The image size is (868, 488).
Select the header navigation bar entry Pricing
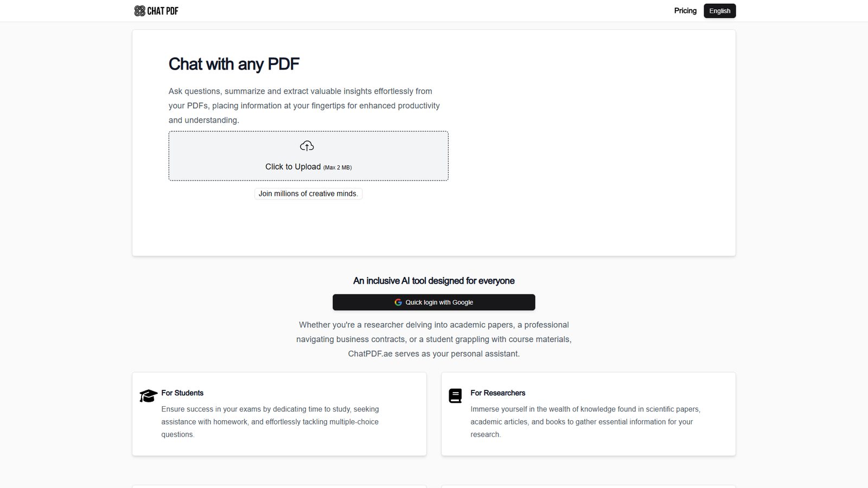[x=685, y=10]
